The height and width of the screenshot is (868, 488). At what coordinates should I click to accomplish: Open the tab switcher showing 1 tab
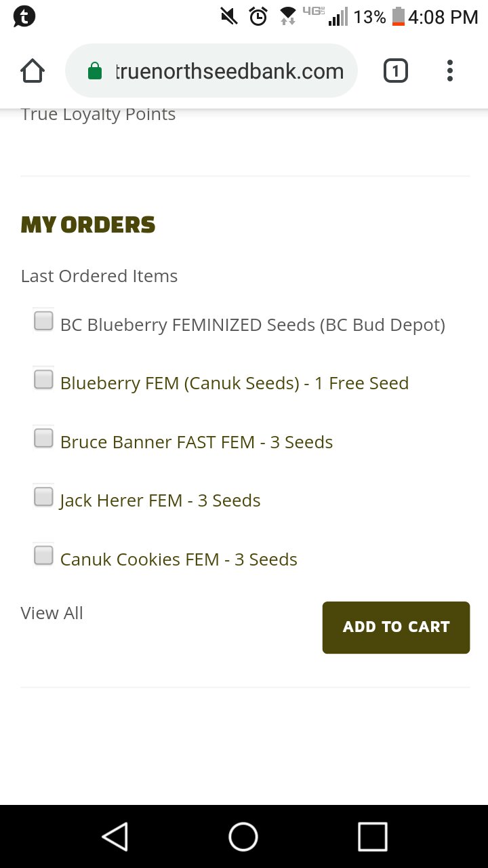point(396,71)
